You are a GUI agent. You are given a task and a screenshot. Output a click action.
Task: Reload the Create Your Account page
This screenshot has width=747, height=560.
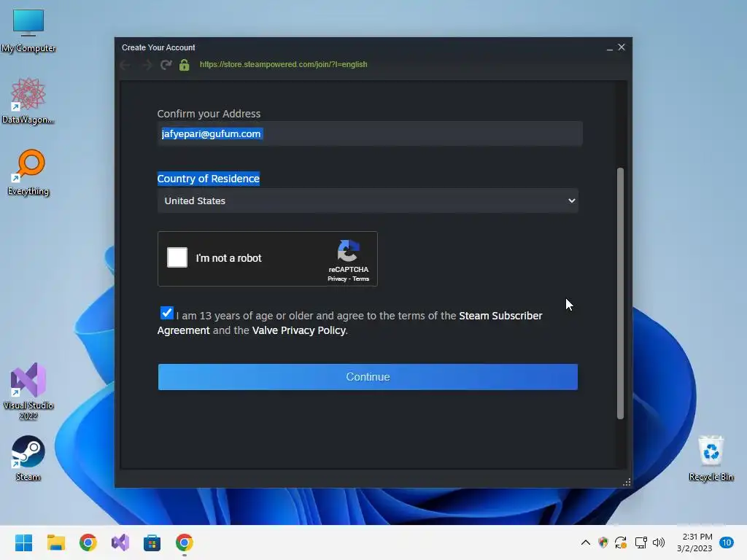pyautogui.click(x=166, y=65)
